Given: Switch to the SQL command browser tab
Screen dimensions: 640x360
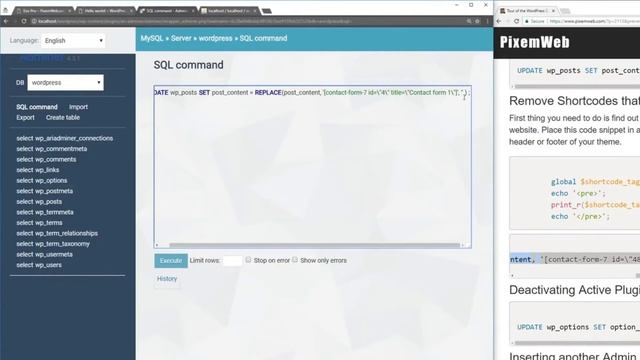Looking at the screenshot, I should pyautogui.click(x=167, y=11).
